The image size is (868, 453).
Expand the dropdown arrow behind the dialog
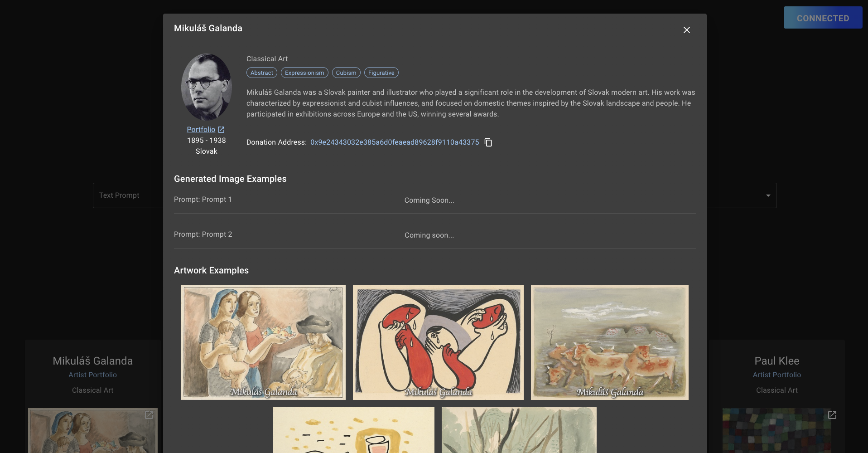point(768,195)
